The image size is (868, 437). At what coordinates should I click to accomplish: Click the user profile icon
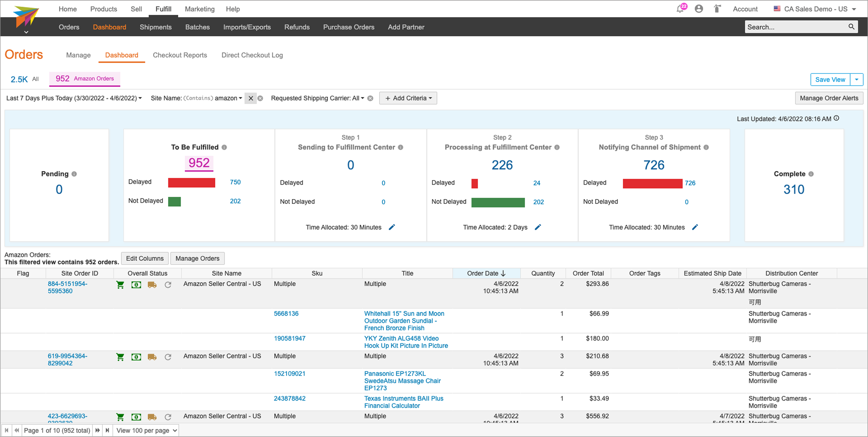point(699,9)
